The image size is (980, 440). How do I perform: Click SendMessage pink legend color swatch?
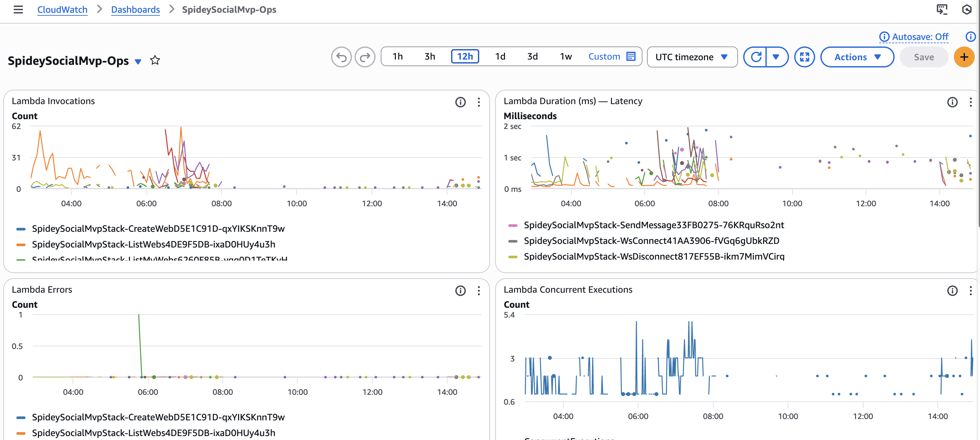click(x=513, y=225)
